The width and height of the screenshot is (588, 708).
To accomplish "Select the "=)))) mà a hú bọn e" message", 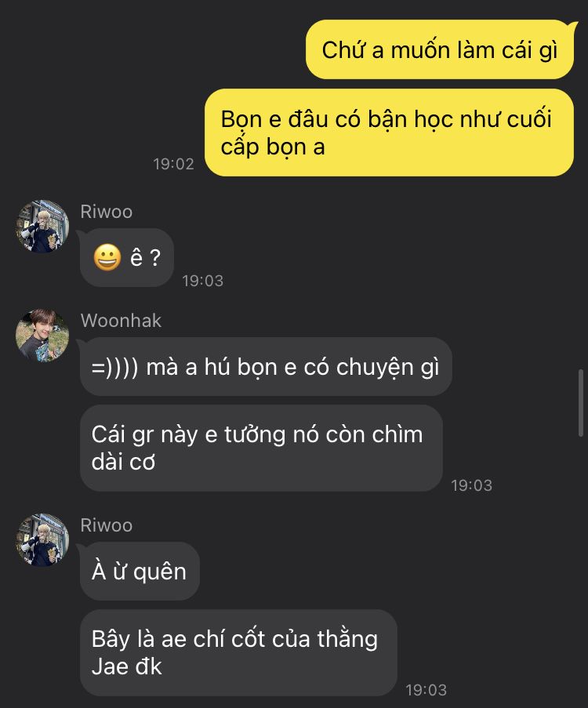I will 266,367.
